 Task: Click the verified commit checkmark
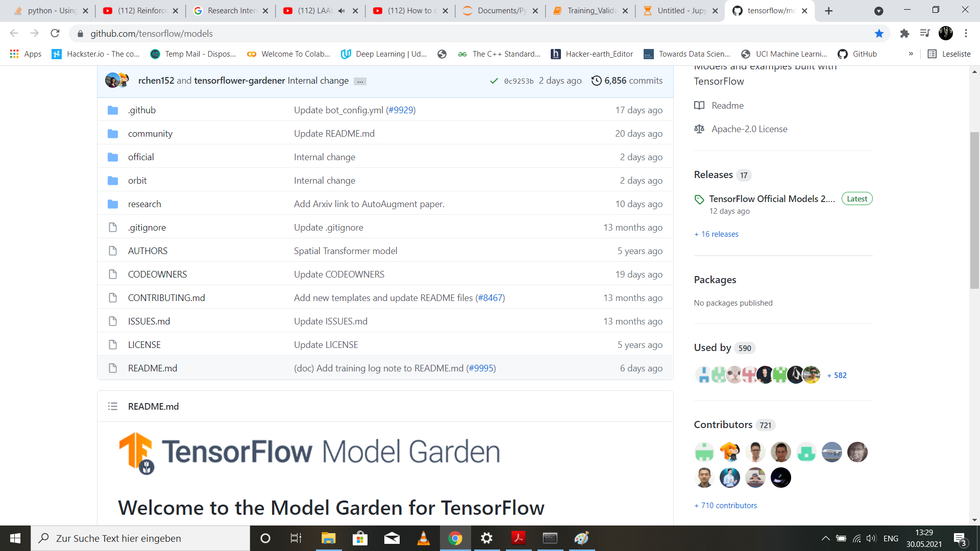493,80
